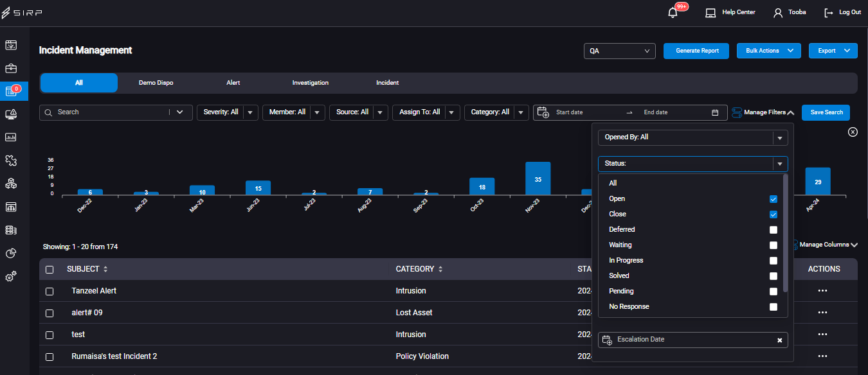This screenshot has width=868, height=375.
Task: Close the chart with the circled X
Action: (853, 132)
